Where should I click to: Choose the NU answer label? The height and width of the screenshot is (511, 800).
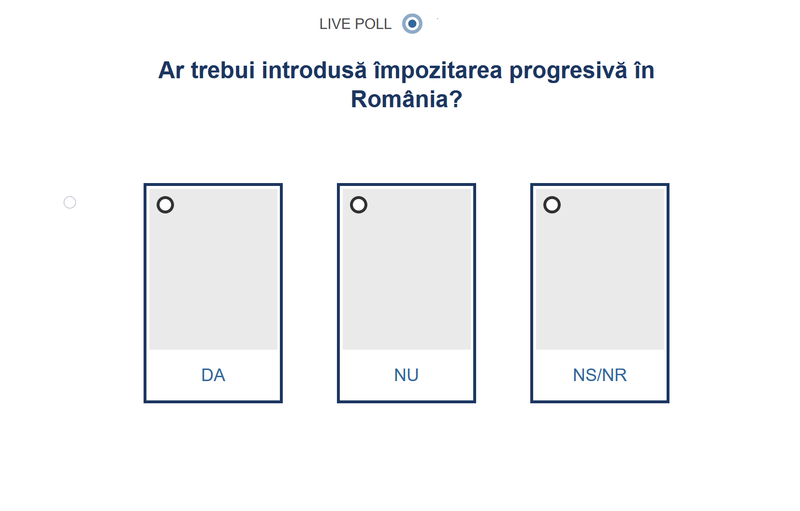(406, 376)
